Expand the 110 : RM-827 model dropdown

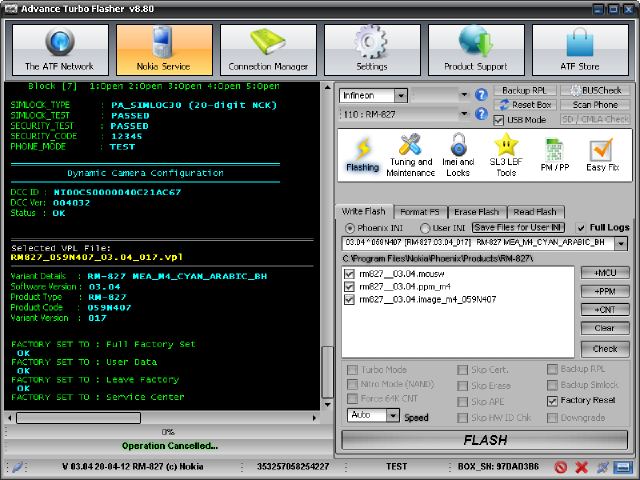point(464,114)
